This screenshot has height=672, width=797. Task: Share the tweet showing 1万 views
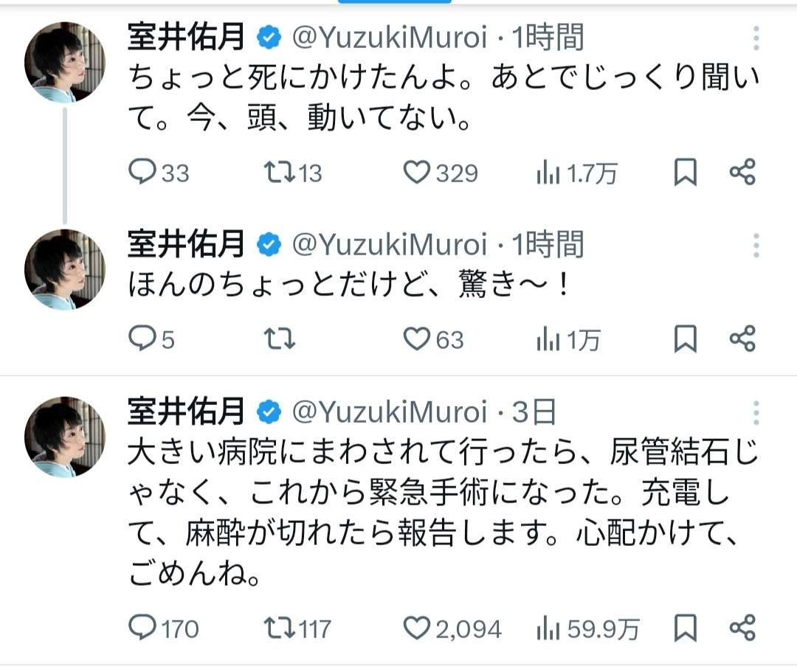point(742,339)
